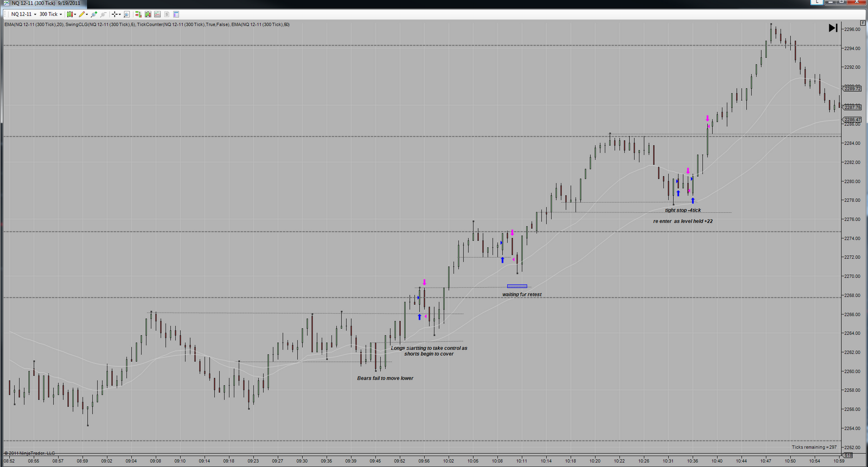The width and height of the screenshot is (868, 467).
Task: Open the chart Properties window icon
Action: 176,14
